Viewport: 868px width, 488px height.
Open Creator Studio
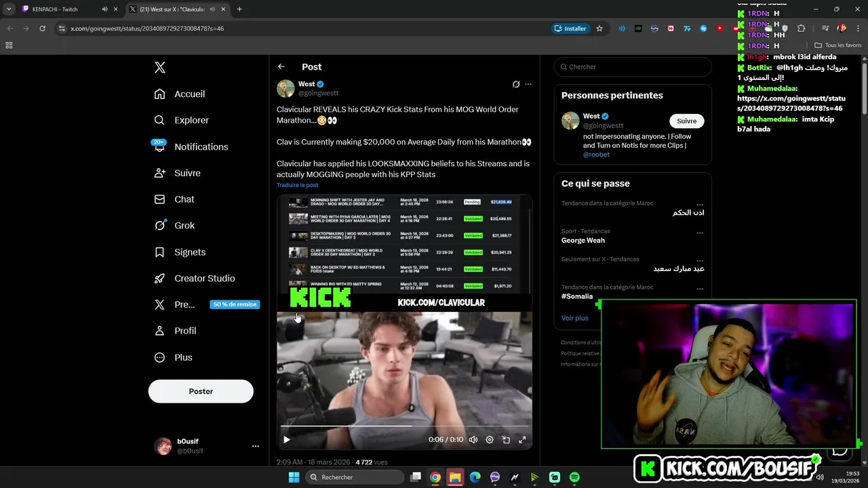195,279
